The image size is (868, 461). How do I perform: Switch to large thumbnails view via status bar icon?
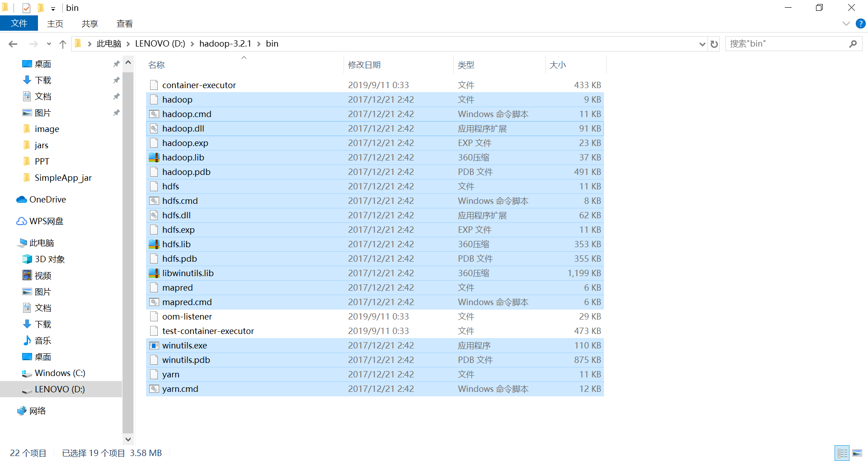(857, 453)
